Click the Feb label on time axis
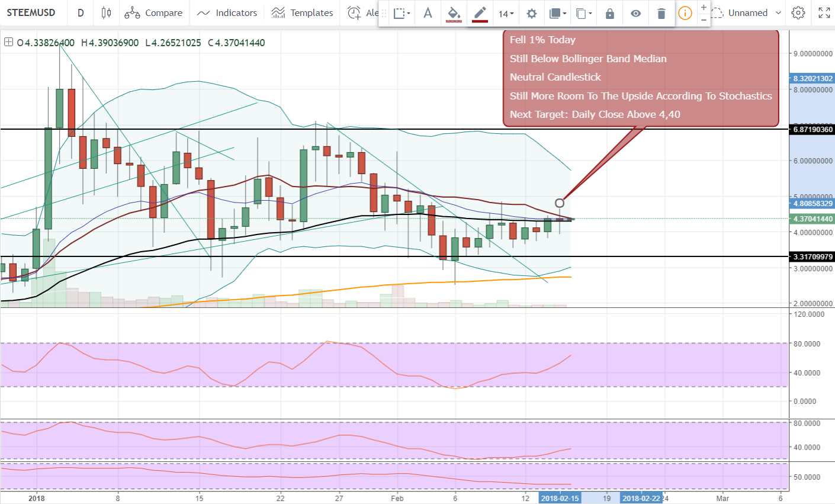 pos(397,498)
